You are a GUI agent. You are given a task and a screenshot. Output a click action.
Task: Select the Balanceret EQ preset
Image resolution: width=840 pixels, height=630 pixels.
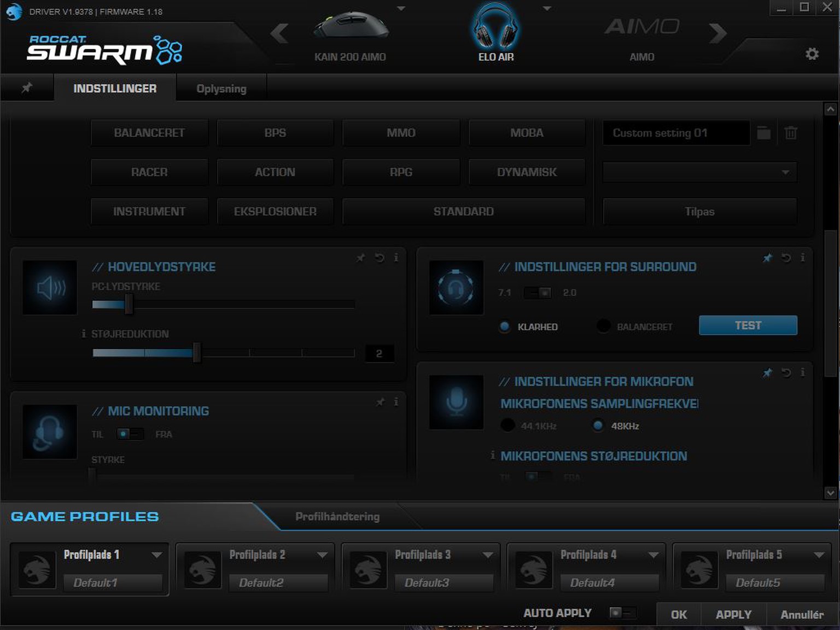pyautogui.click(x=149, y=133)
